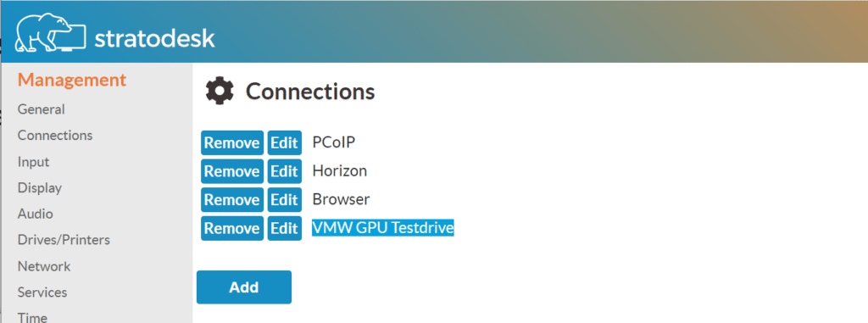The image size is (868, 323).
Task: Add a new connection
Action: pos(244,287)
